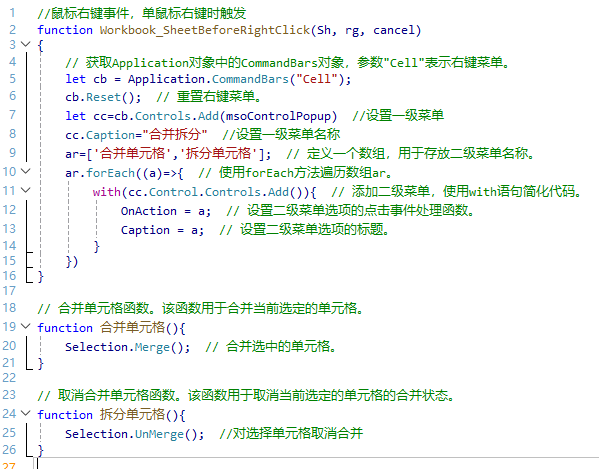Image resolution: width=599 pixels, height=469 pixels.
Task: Click line number 16 in the gutter
Action: [9, 276]
